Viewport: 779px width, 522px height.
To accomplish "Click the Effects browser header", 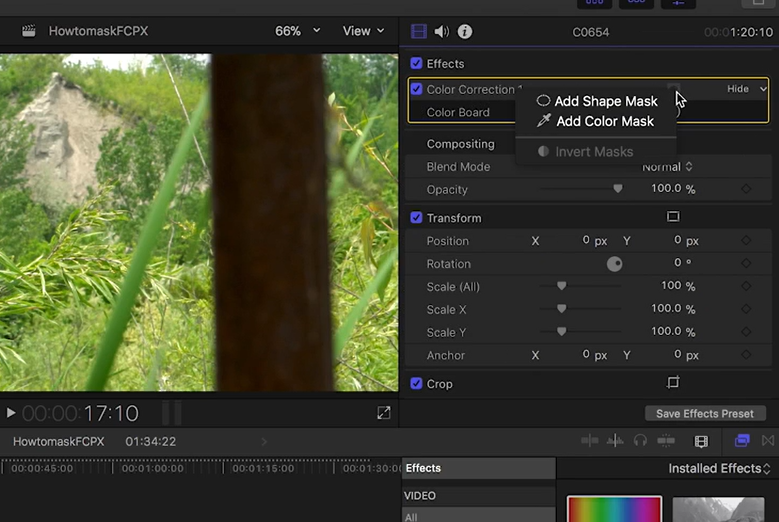I will (478, 468).
